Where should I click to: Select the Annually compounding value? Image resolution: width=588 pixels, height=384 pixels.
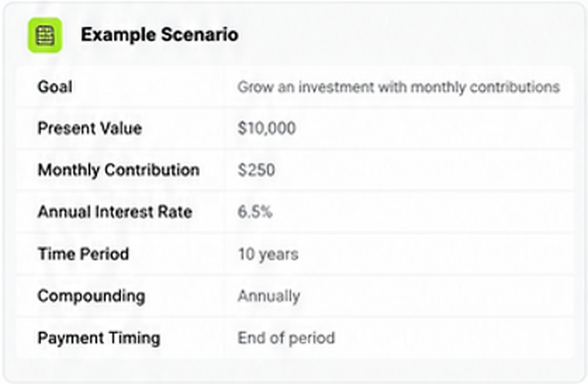pos(269,296)
